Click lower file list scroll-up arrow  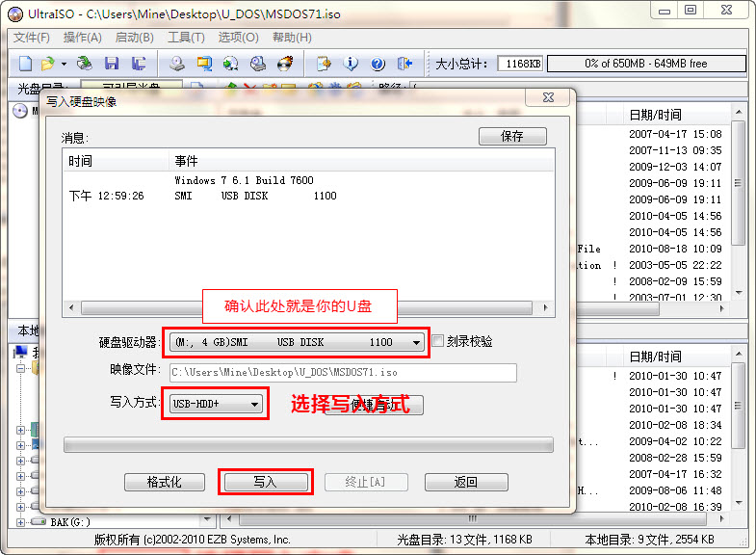(738, 354)
